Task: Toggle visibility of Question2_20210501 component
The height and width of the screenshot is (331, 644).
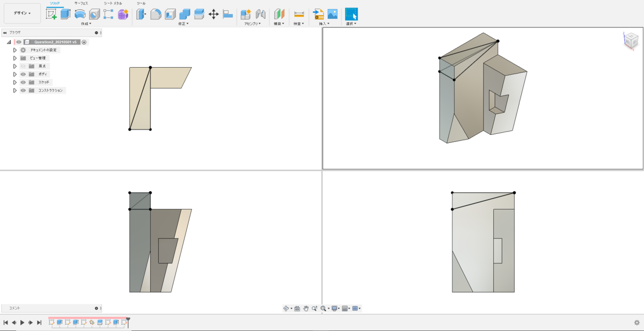Action: 19,42
